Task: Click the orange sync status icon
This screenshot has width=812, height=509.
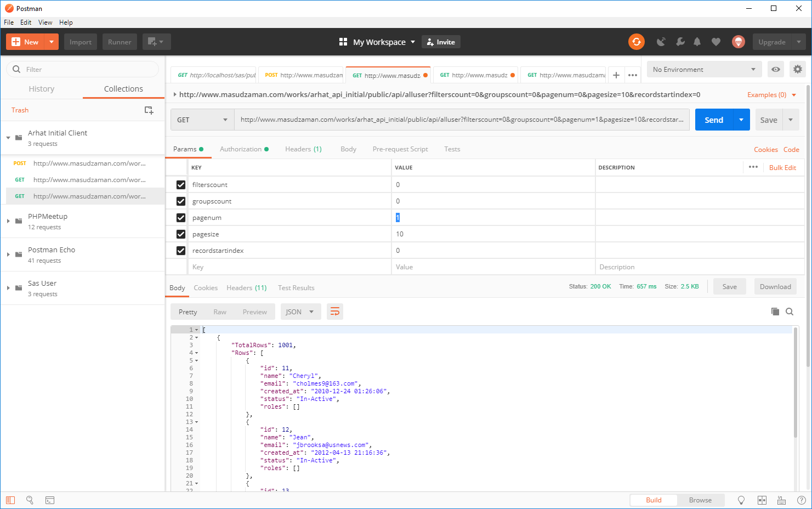Action: click(636, 42)
